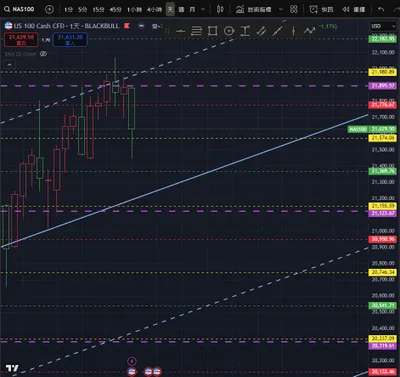Click the TradingView logo
Image resolution: width=400 pixels, height=377 pixels.
click(12, 368)
